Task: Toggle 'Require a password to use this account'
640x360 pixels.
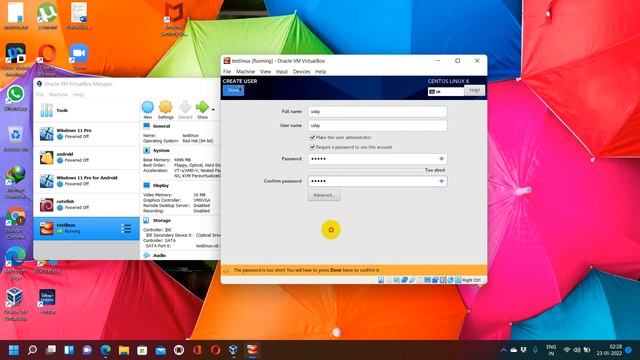Action: point(312,147)
